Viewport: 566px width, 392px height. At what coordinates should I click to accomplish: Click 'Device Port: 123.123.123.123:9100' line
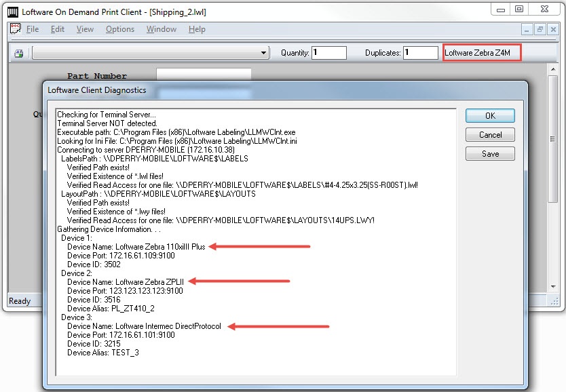[x=125, y=291]
